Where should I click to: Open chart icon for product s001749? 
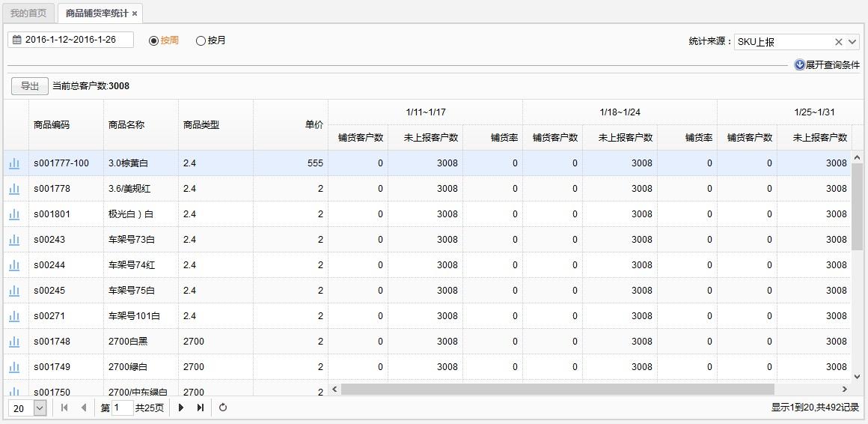click(x=14, y=367)
